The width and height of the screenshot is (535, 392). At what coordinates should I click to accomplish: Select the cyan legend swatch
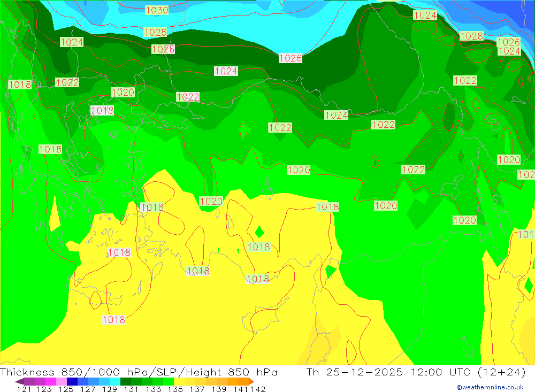115,381
